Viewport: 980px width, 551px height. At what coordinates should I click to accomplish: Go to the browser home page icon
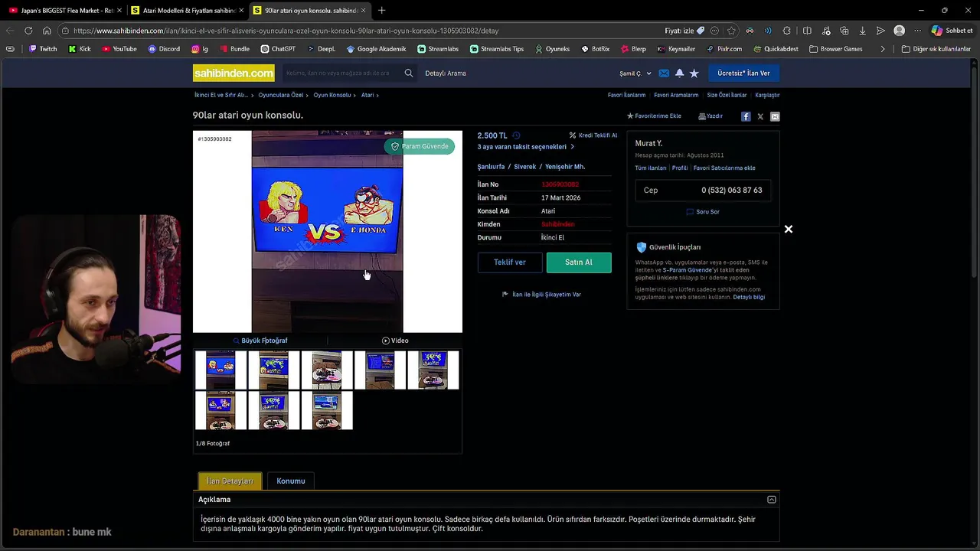tap(47, 31)
